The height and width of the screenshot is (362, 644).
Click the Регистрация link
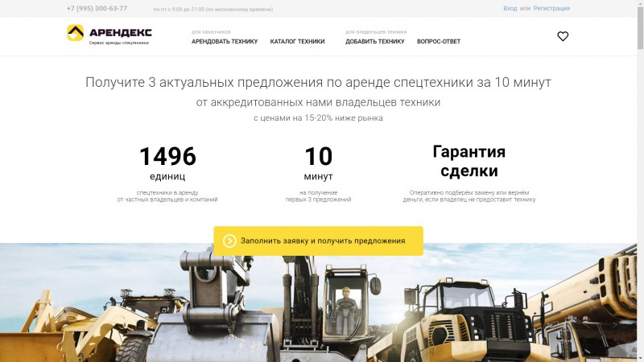click(x=551, y=8)
